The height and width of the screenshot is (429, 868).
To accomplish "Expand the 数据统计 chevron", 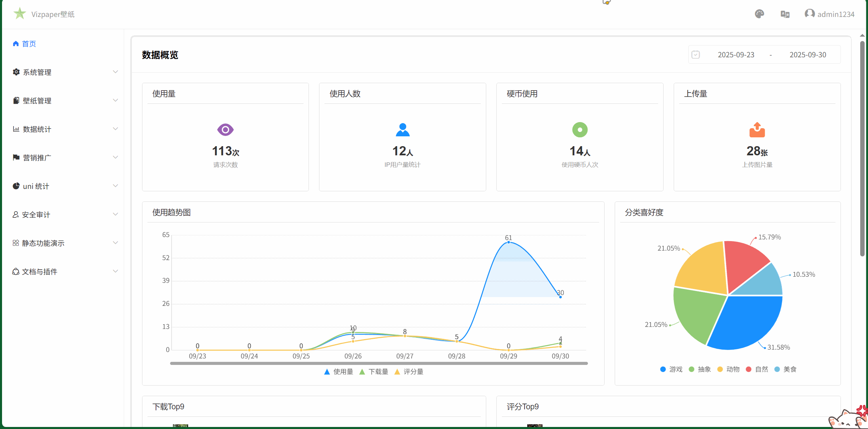I will [115, 129].
